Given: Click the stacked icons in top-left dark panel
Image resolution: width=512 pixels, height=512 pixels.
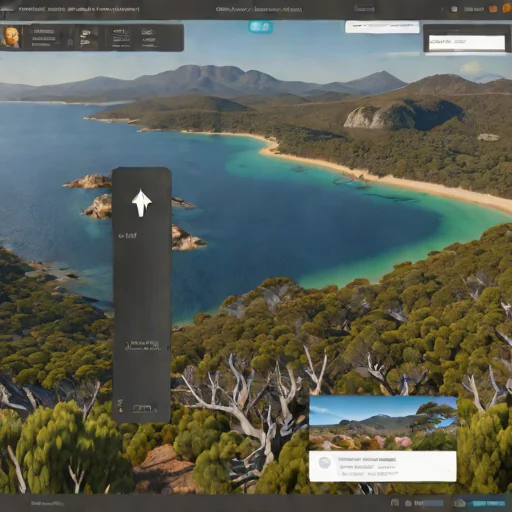Looking at the screenshot, I should click(x=85, y=37).
